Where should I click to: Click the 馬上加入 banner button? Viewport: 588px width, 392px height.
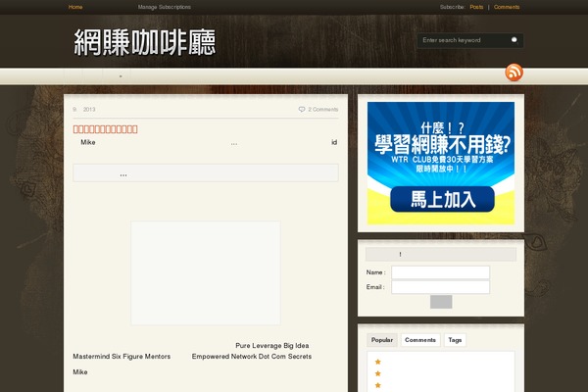click(442, 199)
